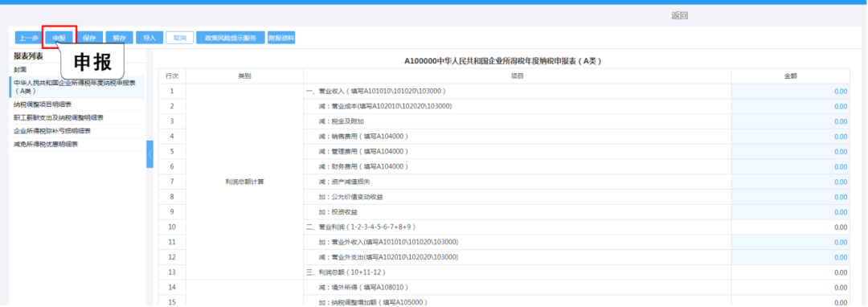This screenshot has width=868, height=307.
Task: Save the form with 保存
Action: coord(89,38)
